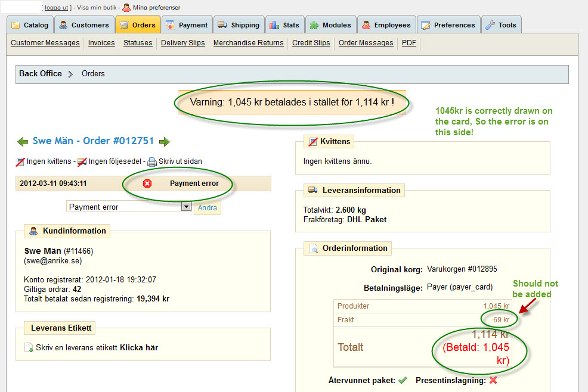The width and height of the screenshot is (588, 392).
Task: Click the Ingen följesedel crossed-out truck icon
Action: (82, 162)
